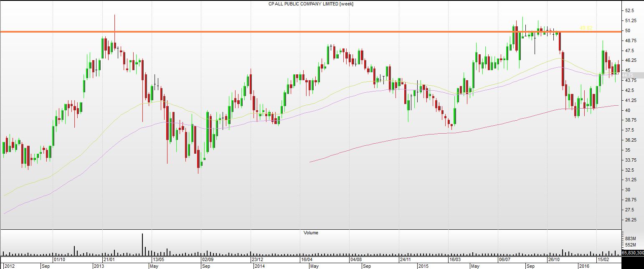Click the 2016 year label
Image resolution: width=644 pixels, height=269 pixels.
point(584,266)
